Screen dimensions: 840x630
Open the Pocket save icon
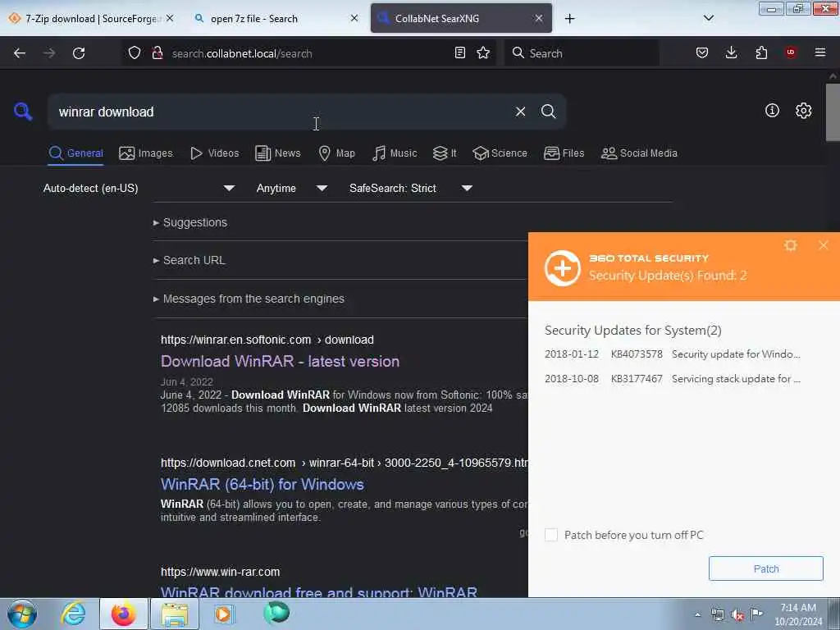coord(702,52)
